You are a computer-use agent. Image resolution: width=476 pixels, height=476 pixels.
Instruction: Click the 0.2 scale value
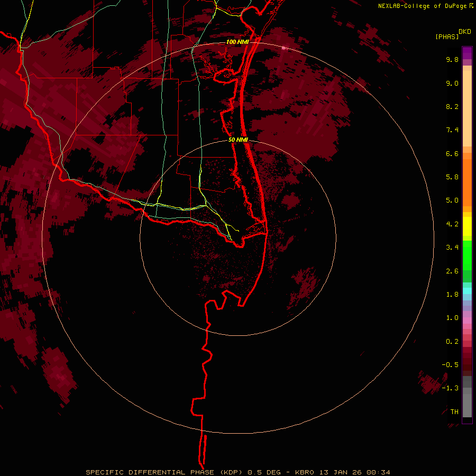click(x=452, y=342)
